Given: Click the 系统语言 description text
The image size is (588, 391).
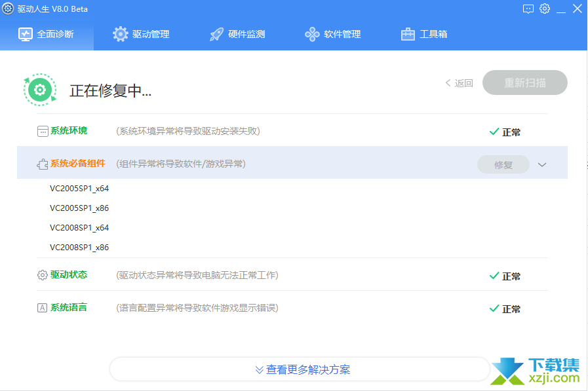Looking at the screenshot, I should pos(197,308).
